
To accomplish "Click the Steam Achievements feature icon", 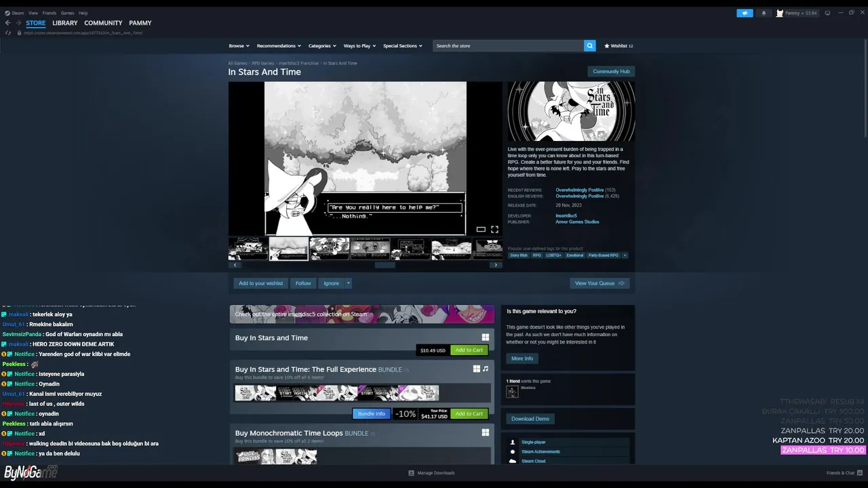I will coord(513,451).
